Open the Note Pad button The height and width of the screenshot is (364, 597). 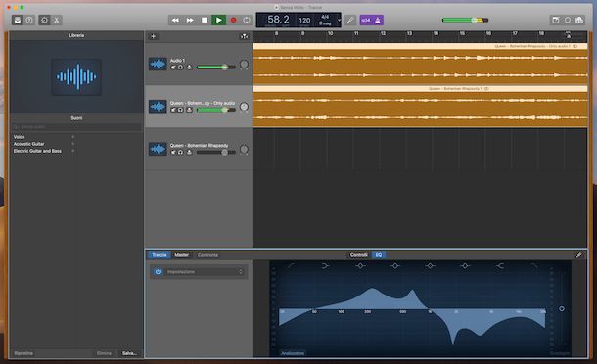[x=556, y=20]
